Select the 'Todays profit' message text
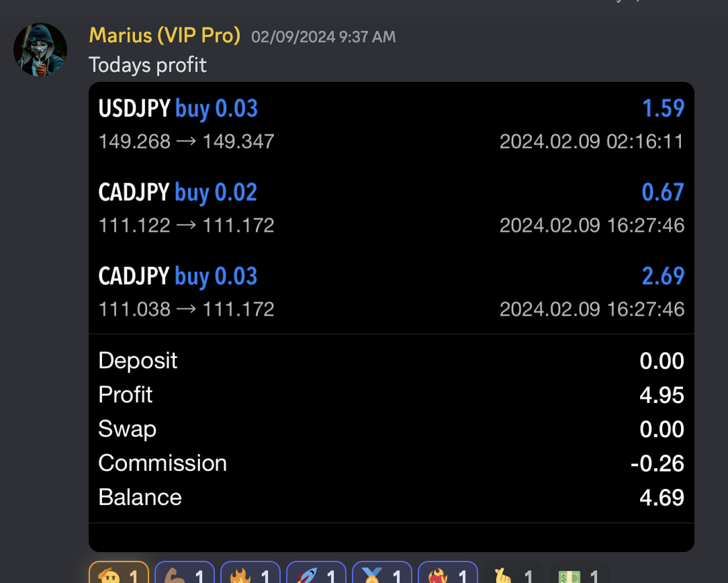The image size is (728, 583). [x=147, y=65]
